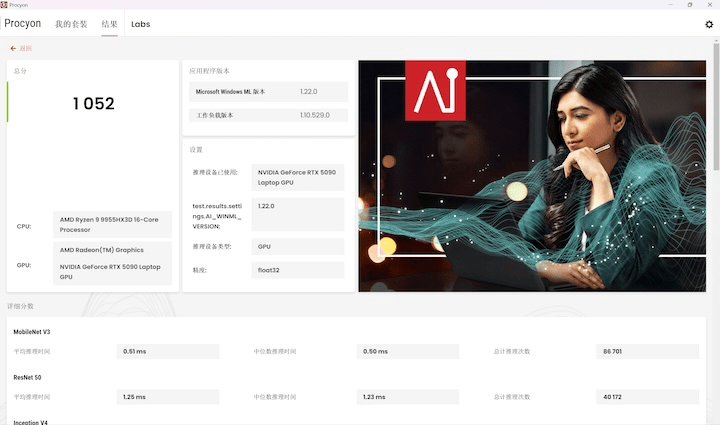Click the test.results.settings.AI_WINML_VERSION label
Screen dimensions: 720x425
217,216
